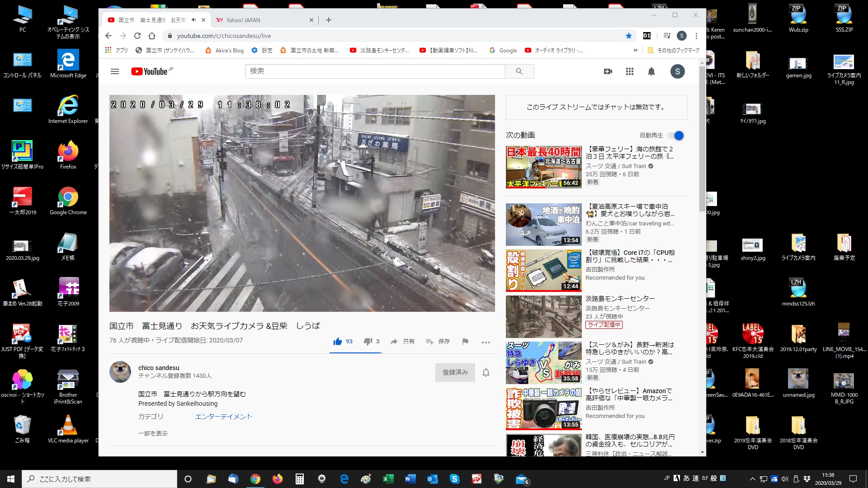The image size is (868, 488).
Task: Open the three-dot more actions menu under the video
Action: [x=486, y=342]
